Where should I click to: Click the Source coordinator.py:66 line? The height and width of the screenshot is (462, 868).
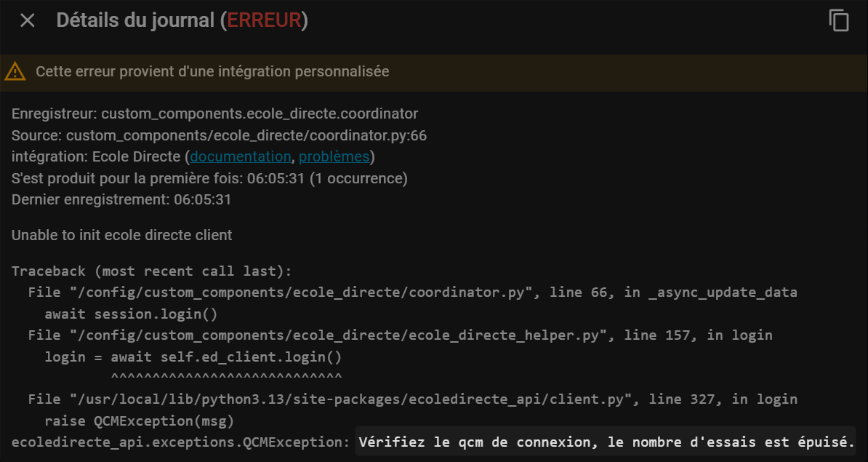(219, 135)
